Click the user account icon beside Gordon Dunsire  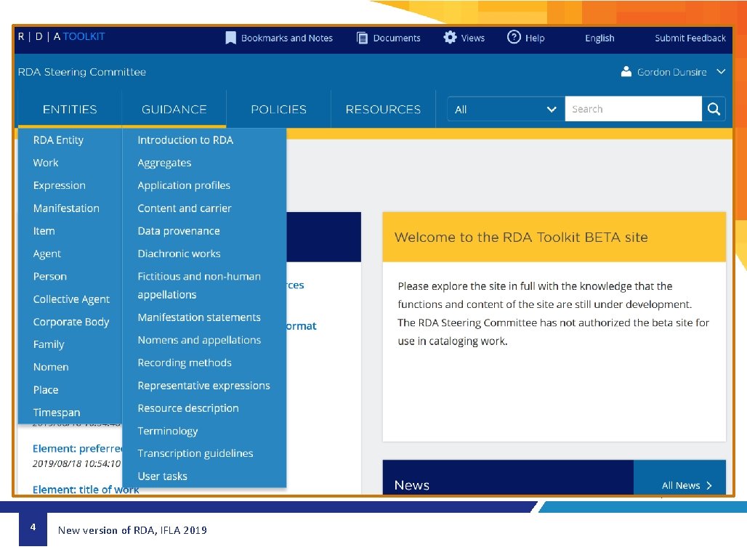(626, 72)
